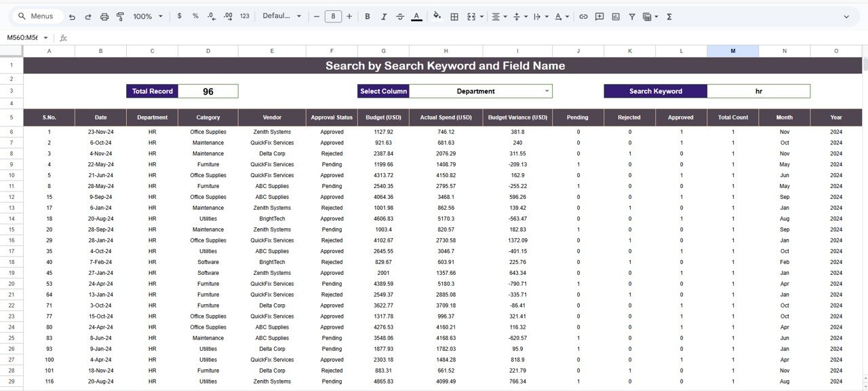Insert a link into the cell
868x391 pixels.
pos(583,16)
